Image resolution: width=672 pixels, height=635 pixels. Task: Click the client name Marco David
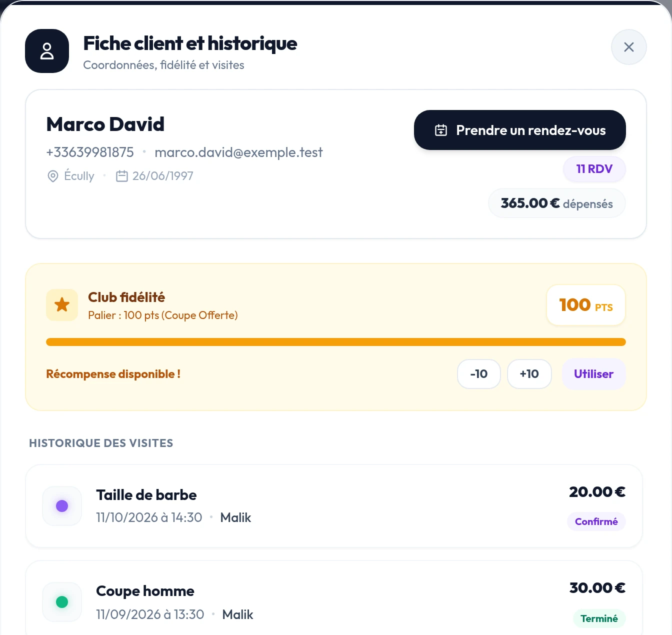click(x=105, y=124)
